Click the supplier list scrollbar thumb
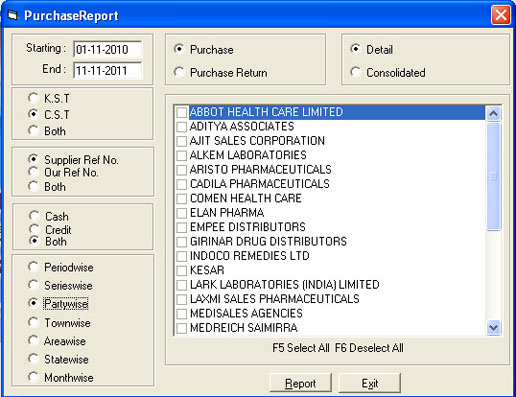 pyautogui.click(x=493, y=176)
